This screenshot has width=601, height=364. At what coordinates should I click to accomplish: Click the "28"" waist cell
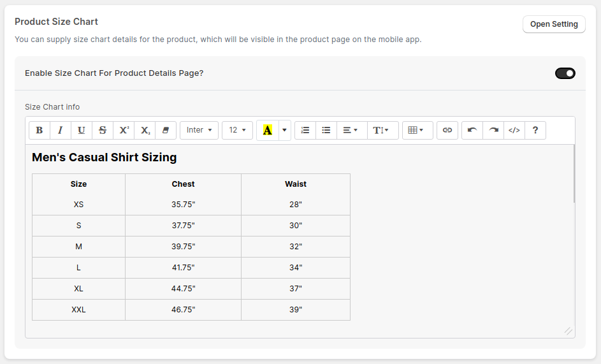[x=296, y=205]
